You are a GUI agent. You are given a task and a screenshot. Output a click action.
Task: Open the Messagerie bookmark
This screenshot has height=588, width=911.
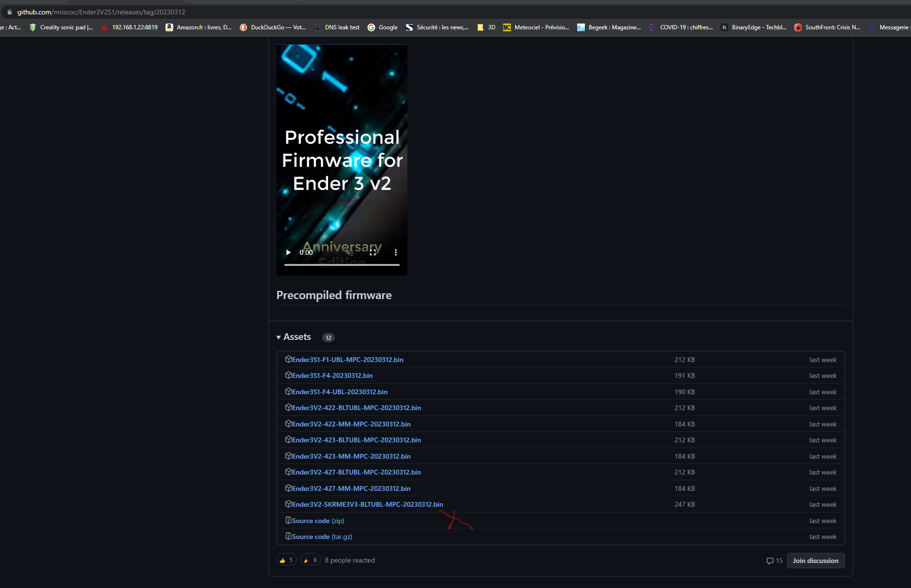click(x=889, y=27)
